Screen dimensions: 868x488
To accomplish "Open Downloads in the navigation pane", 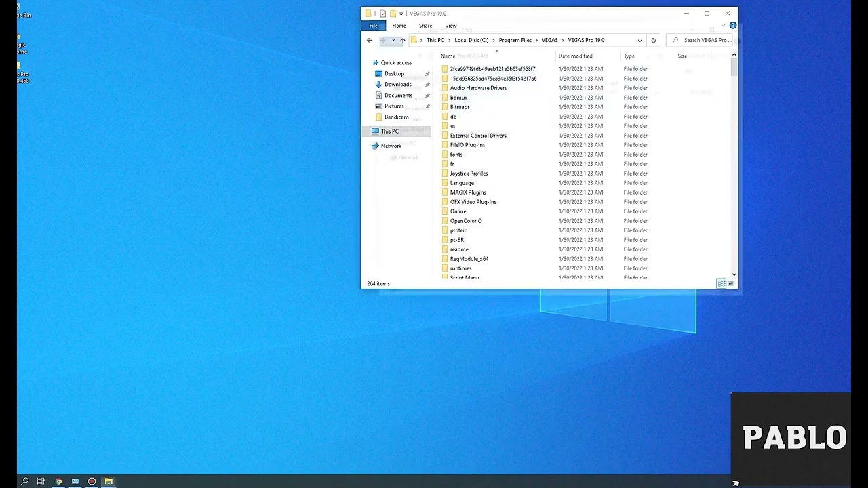I will coord(397,85).
